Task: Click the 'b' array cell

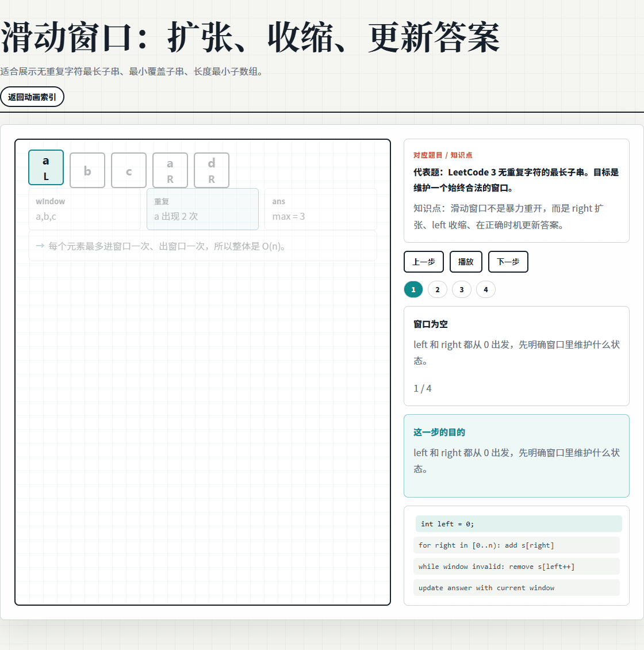Action: tap(87, 170)
